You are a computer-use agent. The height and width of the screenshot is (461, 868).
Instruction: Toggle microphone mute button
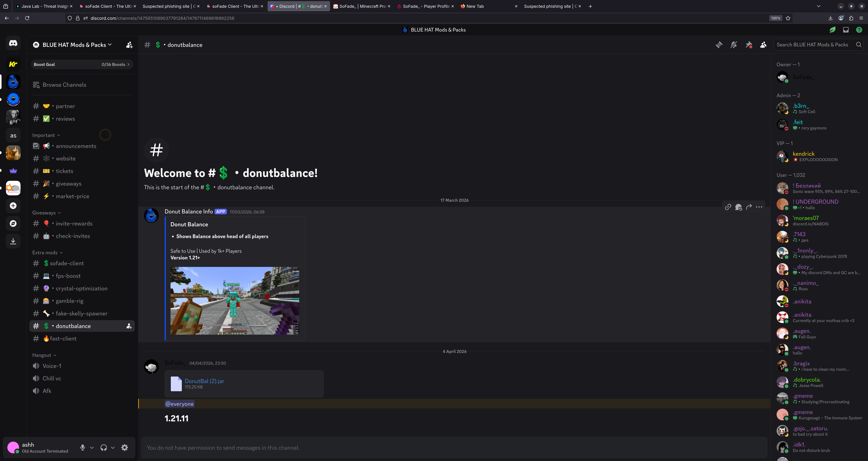[83, 448]
